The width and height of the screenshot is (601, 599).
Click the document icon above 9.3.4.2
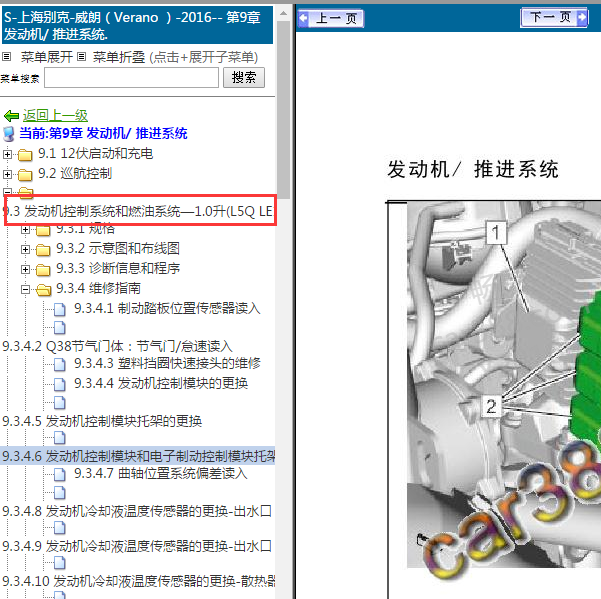coord(59,328)
